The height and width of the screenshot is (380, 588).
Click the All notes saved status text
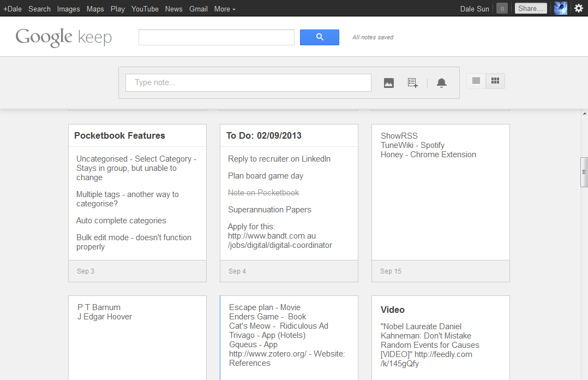coord(373,37)
